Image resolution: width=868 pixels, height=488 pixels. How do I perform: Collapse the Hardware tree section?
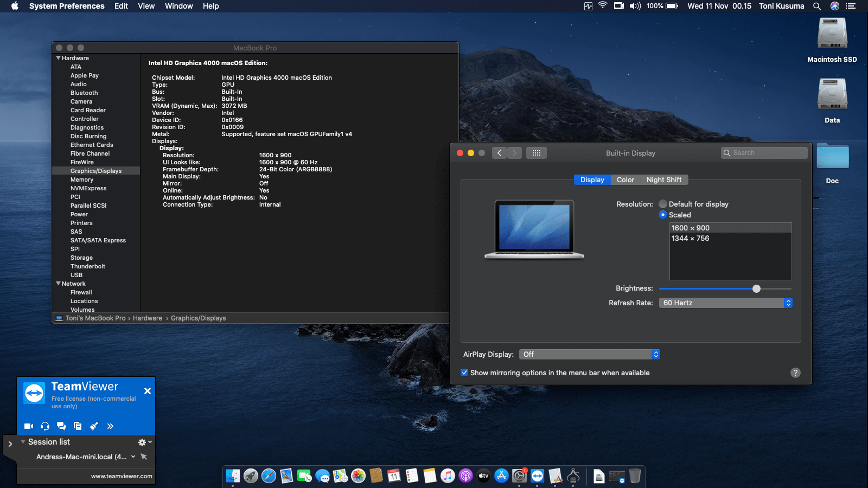[x=59, y=58]
